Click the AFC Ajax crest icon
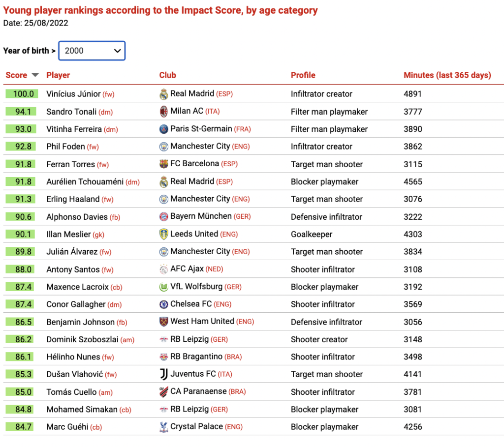The height and width of the screenshot is (447, 504). (x=163, y=269)
